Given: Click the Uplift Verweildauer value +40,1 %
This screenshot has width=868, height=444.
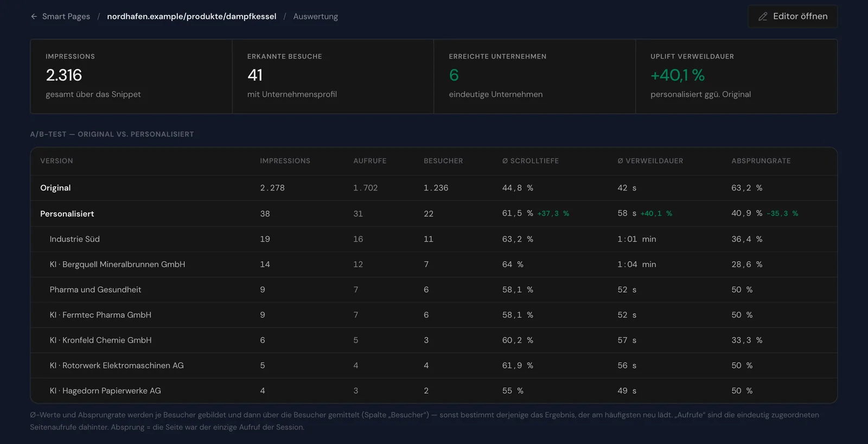Looking at the screenshot, I should click(678, 75).
